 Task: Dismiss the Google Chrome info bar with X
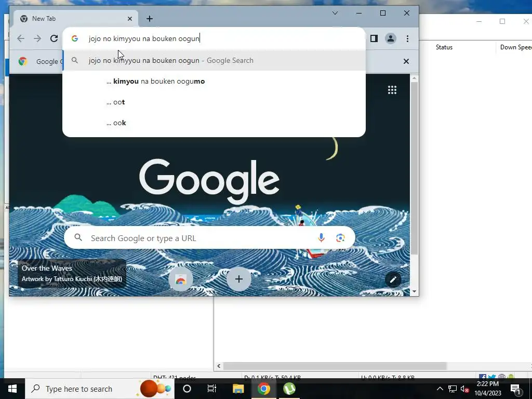(x=406, y=61)
